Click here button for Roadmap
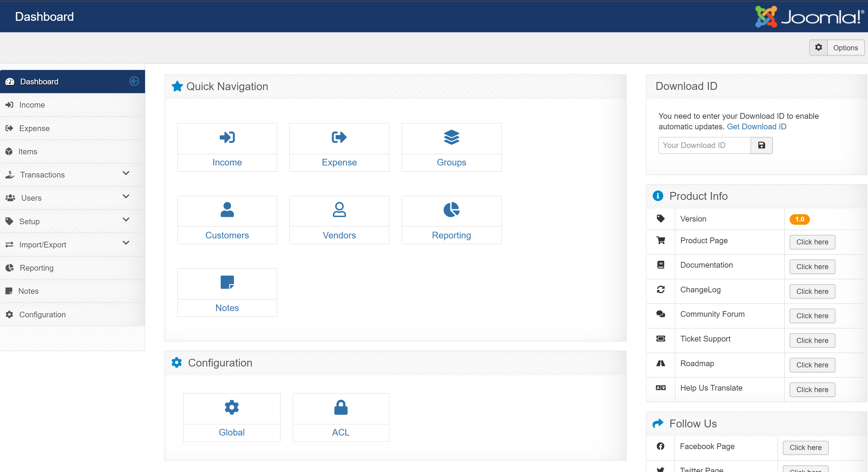This screenshot has width=868, height=472. pyautogui.click(x=812, y=365)
